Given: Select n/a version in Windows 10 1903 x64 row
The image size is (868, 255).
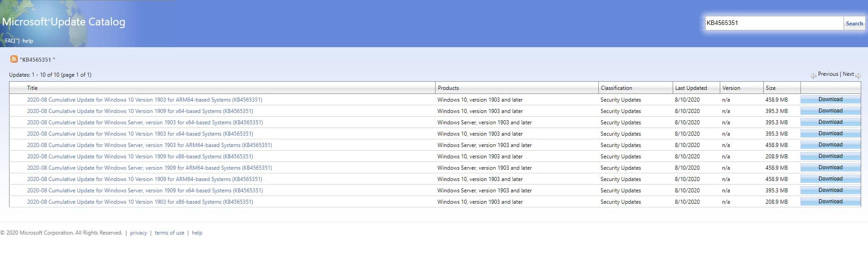Looking at the screenshot, I should point(726,134).
